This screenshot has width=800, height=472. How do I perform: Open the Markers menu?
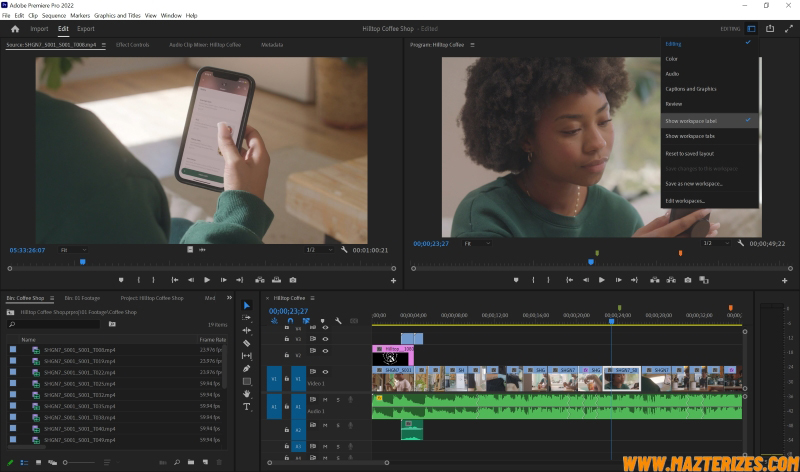pos(80,16)
